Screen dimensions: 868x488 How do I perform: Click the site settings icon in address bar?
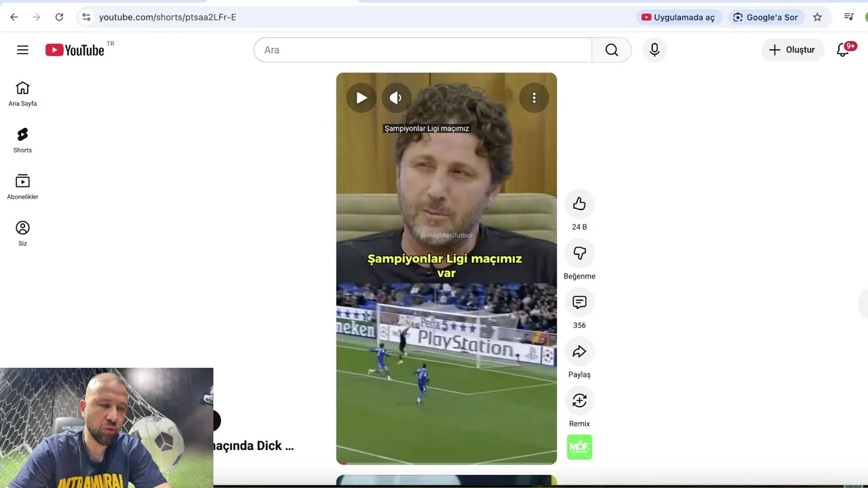coord(85,17)
